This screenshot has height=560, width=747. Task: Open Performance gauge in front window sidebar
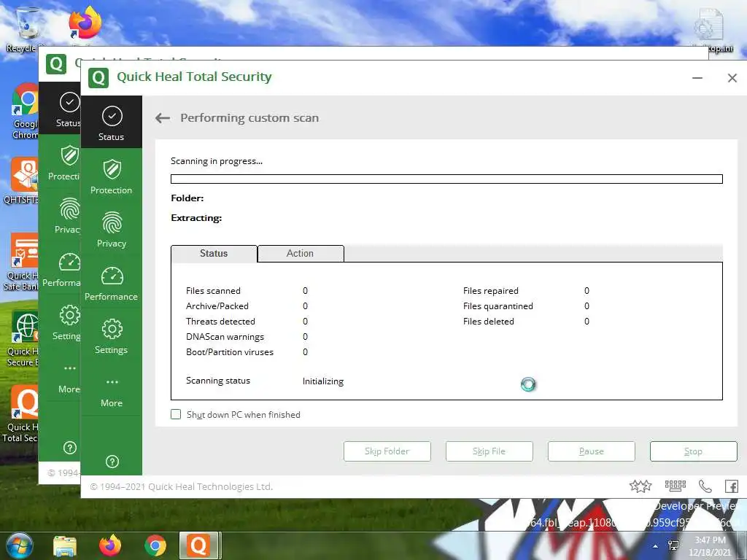tap(112, 283)
